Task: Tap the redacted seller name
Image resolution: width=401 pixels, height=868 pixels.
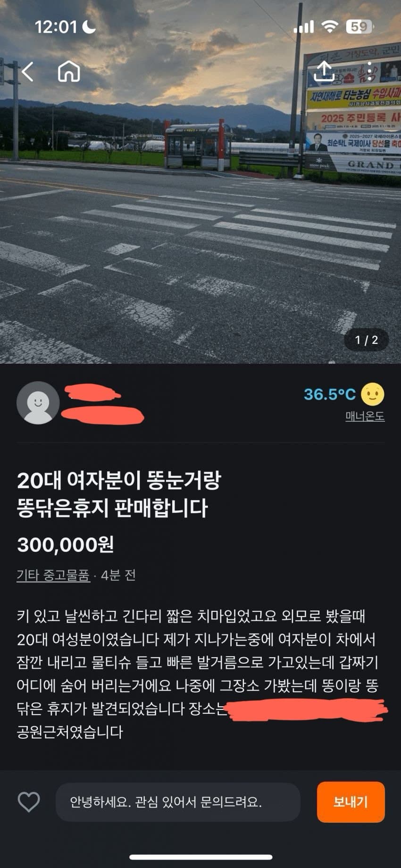Action: pos(102,404)
